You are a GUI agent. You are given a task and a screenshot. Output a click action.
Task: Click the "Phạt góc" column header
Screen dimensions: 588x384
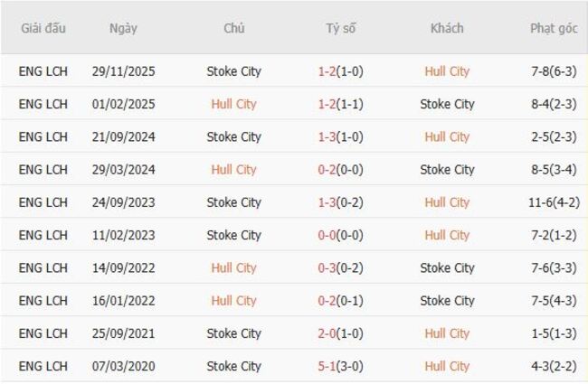point(554,28)
